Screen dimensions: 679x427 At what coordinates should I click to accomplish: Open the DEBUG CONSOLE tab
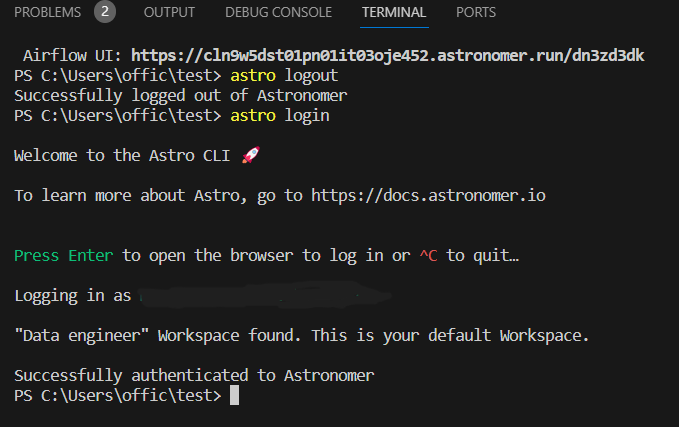pyautogui.click(x=278, y=12)
